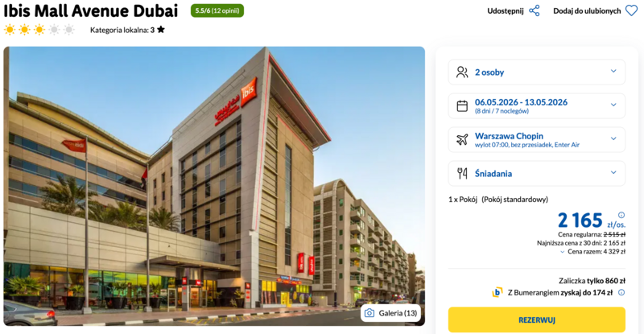Click the share icon next to Udostępnij

(535, 10)
